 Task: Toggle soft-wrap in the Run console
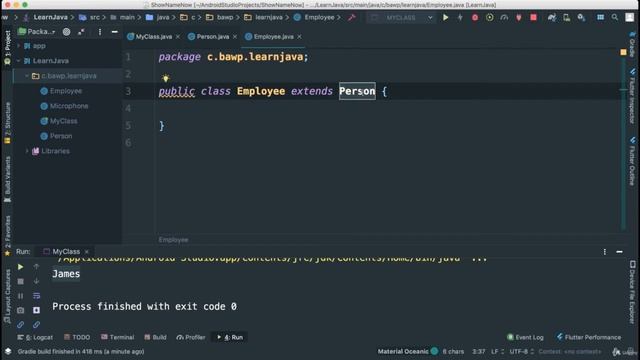pos(36,296)
